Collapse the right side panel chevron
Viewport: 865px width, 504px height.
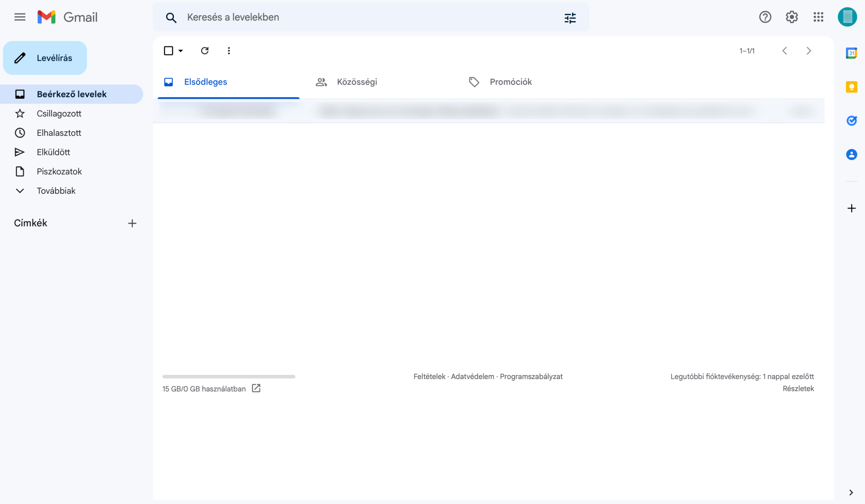pyautogui.click(x=850, y=492)
